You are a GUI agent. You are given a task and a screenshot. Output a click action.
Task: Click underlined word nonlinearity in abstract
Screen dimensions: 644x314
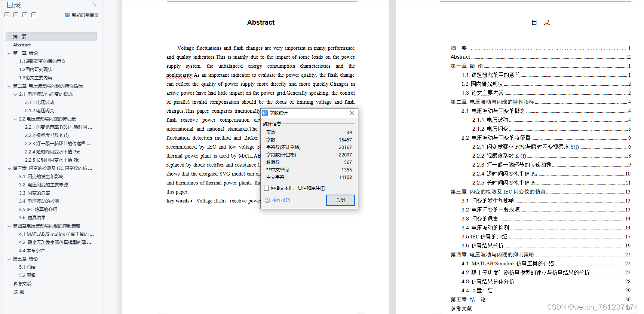(x=180, y=75)
